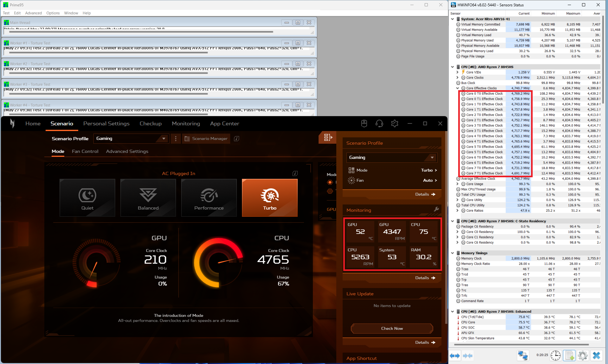The height and width of the screenshot is (364, 608).
Task: Click the empty hexagon radio under Mode
Action: pos(330,191)
